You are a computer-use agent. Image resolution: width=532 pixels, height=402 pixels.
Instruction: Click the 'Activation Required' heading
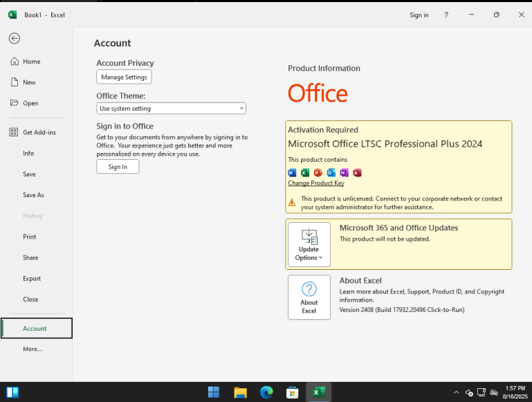(x=323, y=129)
